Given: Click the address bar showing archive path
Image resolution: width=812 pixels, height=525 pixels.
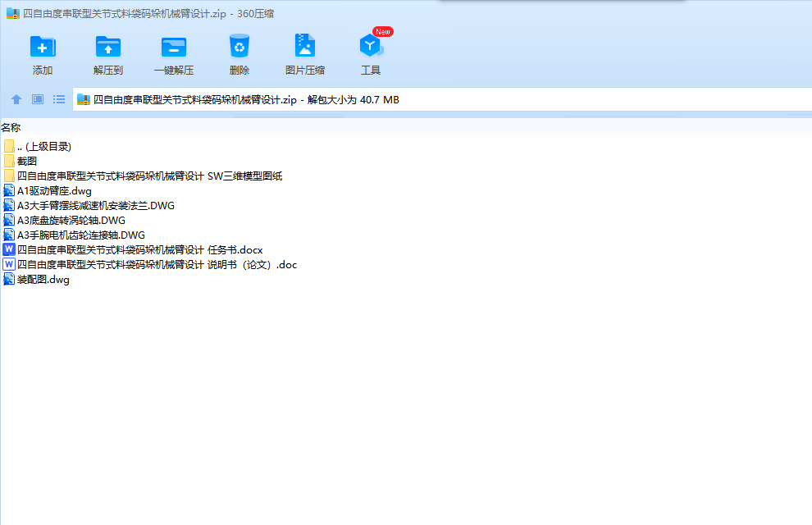Looking at the screenshot, I should pos(442,99).
